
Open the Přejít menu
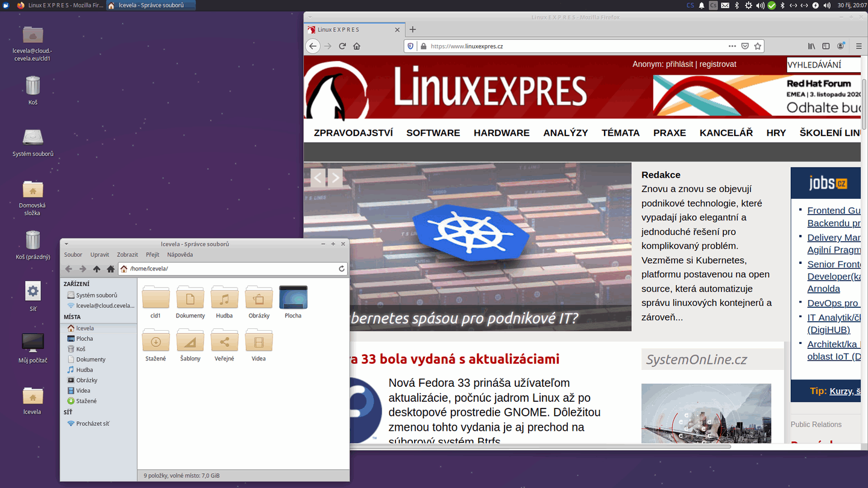tap(153, 255)
